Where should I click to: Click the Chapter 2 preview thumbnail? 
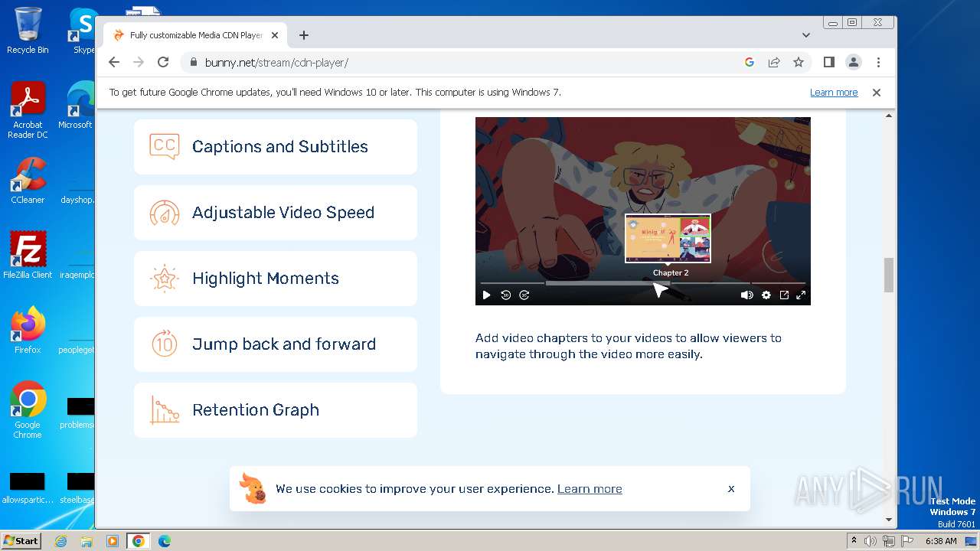pos(668,238)
